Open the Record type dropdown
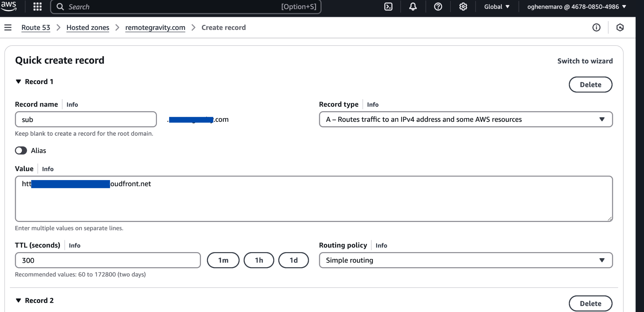 (466, 119)
